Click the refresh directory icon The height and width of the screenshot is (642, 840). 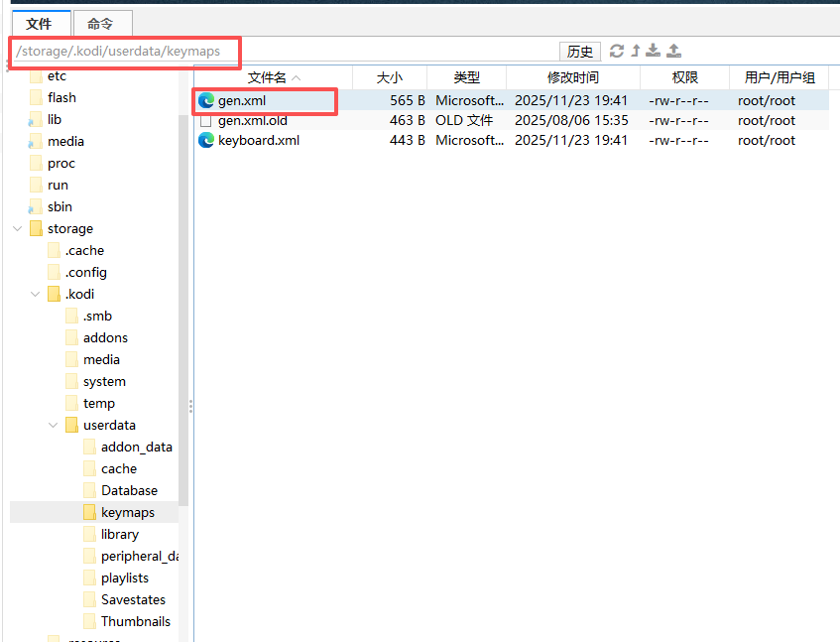click(x=617, y=51)
